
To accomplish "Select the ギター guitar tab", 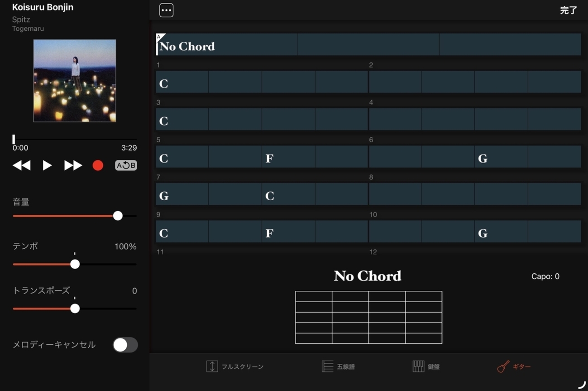I will click(514, 367).
